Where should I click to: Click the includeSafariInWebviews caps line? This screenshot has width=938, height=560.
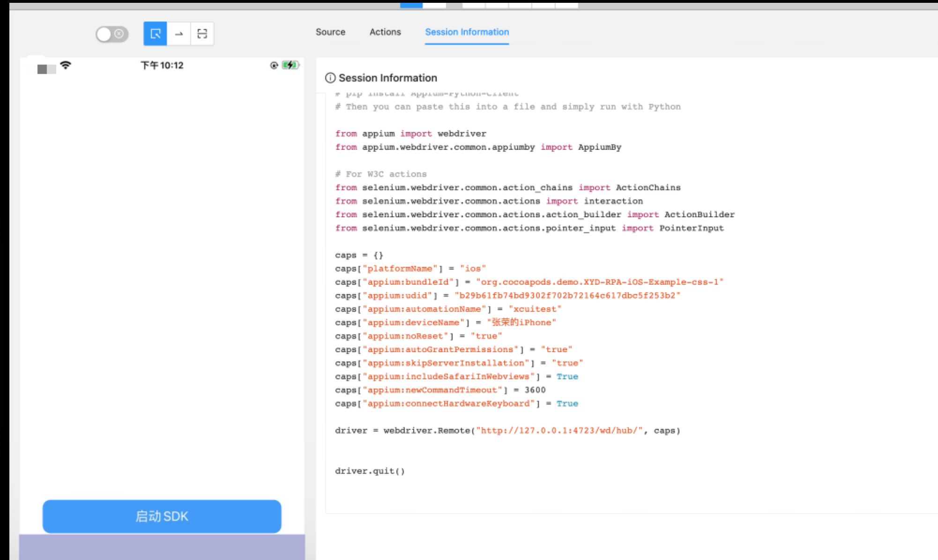tap(456, 376)
